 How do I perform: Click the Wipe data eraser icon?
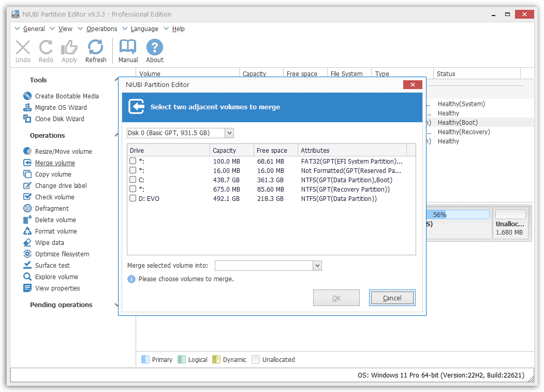pos(27,242)
